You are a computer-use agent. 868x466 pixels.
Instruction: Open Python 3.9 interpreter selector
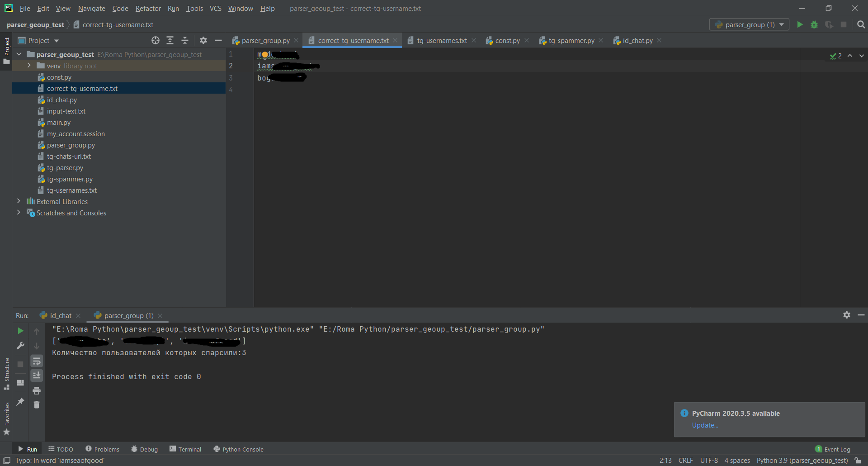pos(802,461)
